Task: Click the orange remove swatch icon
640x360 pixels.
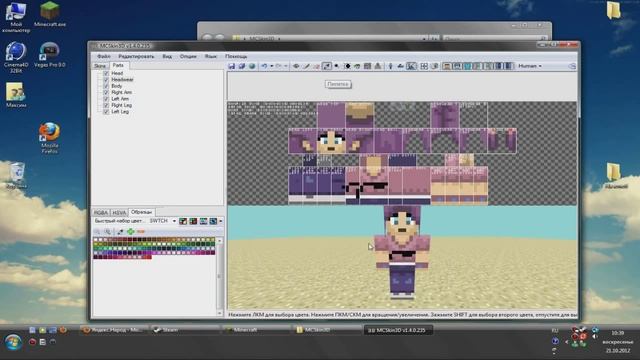Action: (141, 231)
